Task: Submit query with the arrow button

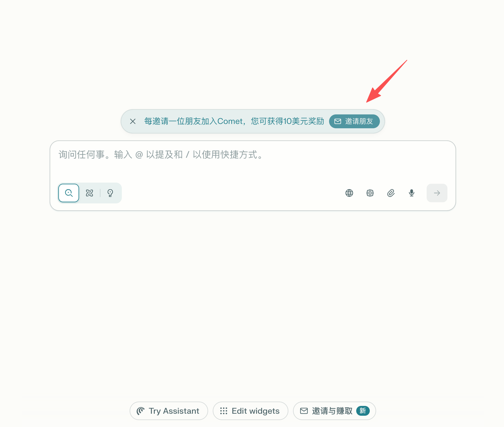Action: 437,193
